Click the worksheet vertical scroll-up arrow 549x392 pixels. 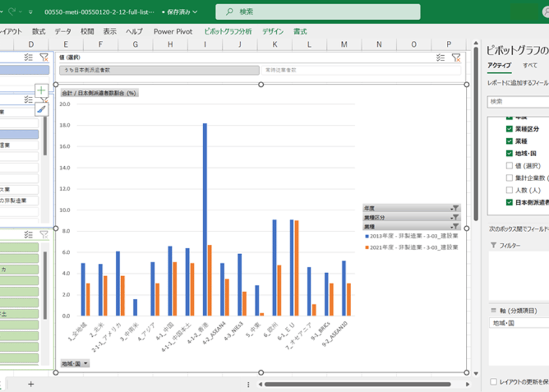coord(476,43)
